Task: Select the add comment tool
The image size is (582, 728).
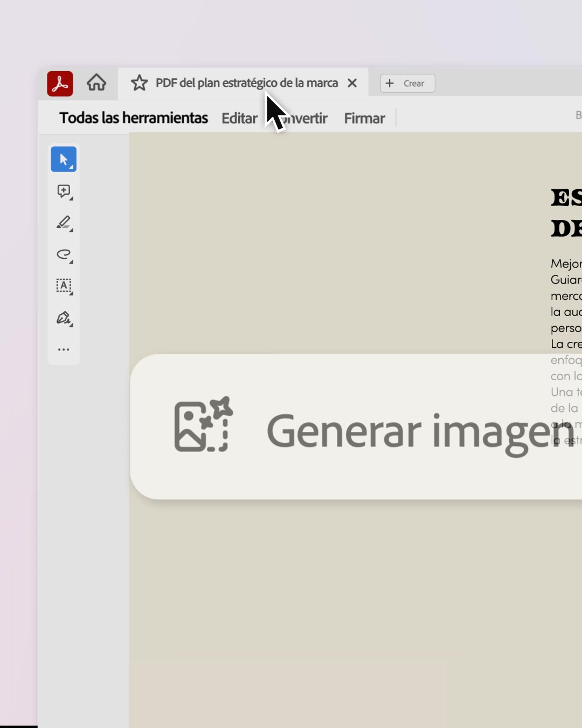Action: point(64,191)
